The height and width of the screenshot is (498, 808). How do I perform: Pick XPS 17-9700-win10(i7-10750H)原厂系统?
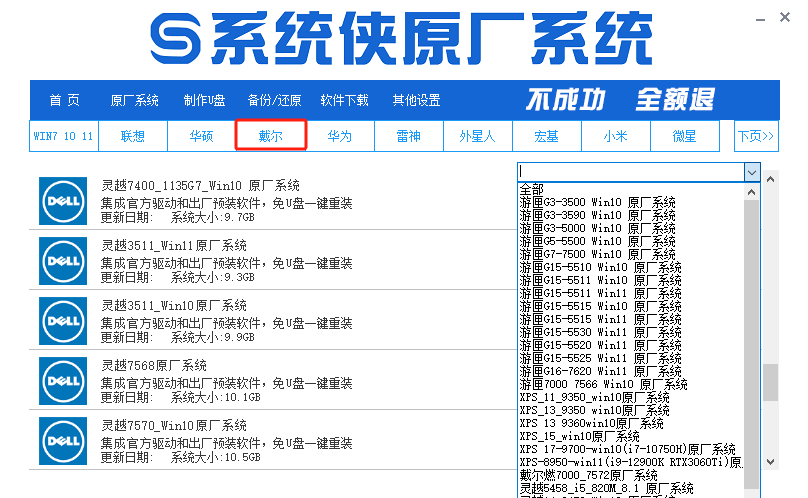tap(631, 450)
